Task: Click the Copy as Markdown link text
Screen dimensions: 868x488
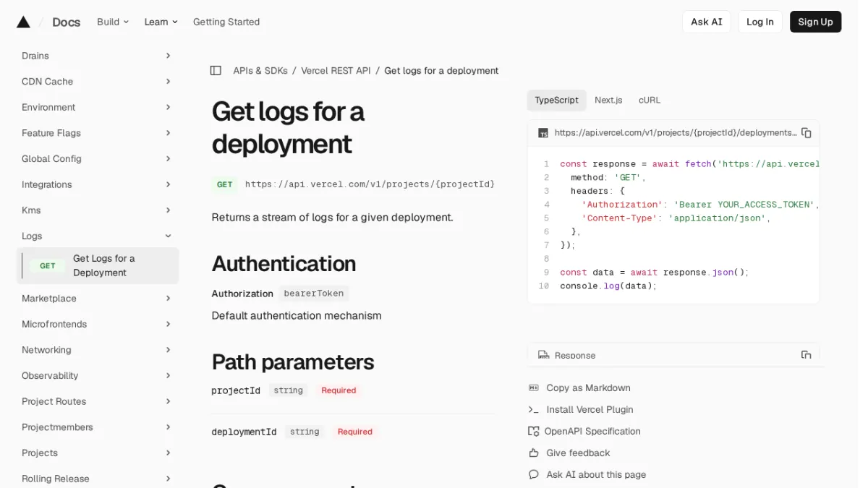Action: click(x=588, y=388)
